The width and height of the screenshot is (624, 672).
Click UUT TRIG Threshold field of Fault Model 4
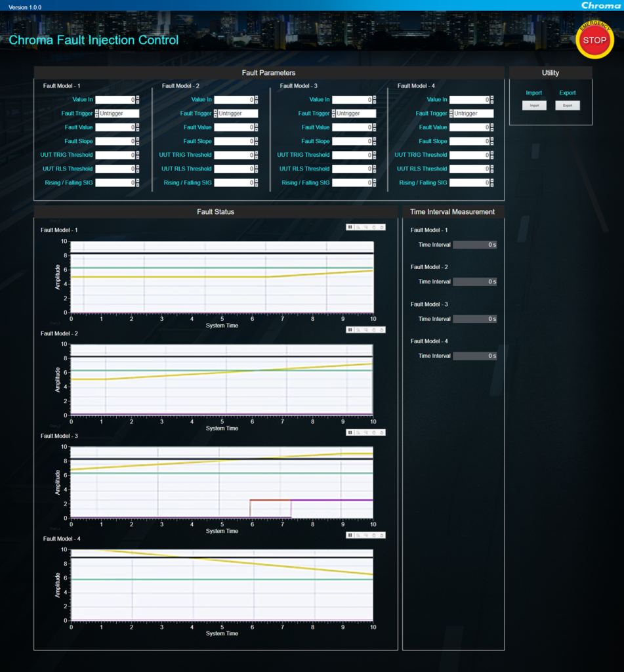[469, 155]
